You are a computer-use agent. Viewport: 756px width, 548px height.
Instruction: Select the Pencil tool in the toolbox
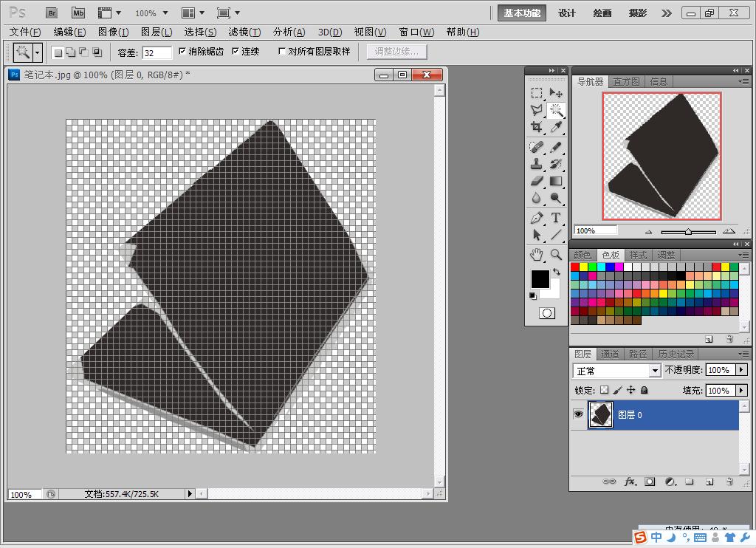[556, 147]
